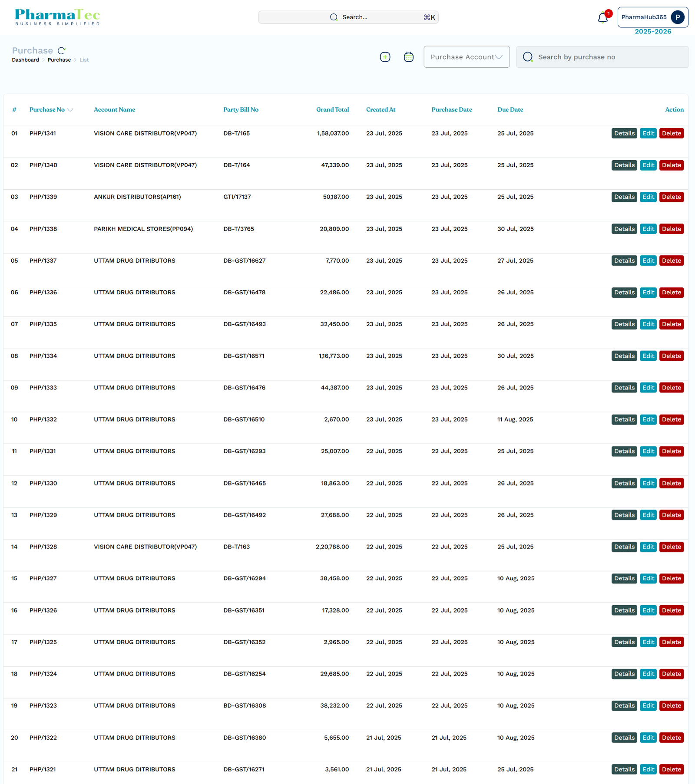Open Details for PHP/1332
Screen dimensions: 695x784
[624, 419]
